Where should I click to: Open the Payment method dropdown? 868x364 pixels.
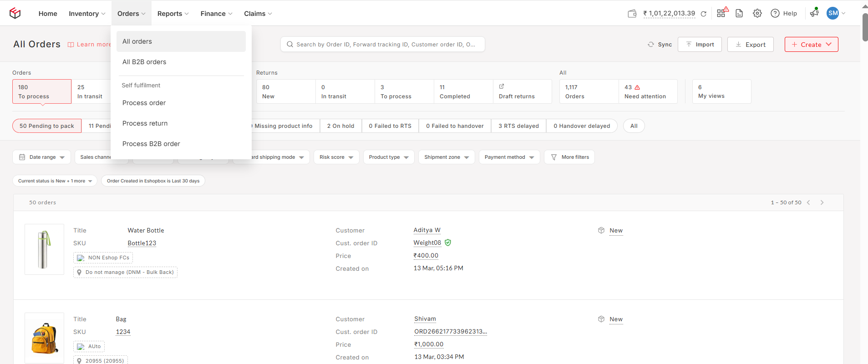click(509, 157)
